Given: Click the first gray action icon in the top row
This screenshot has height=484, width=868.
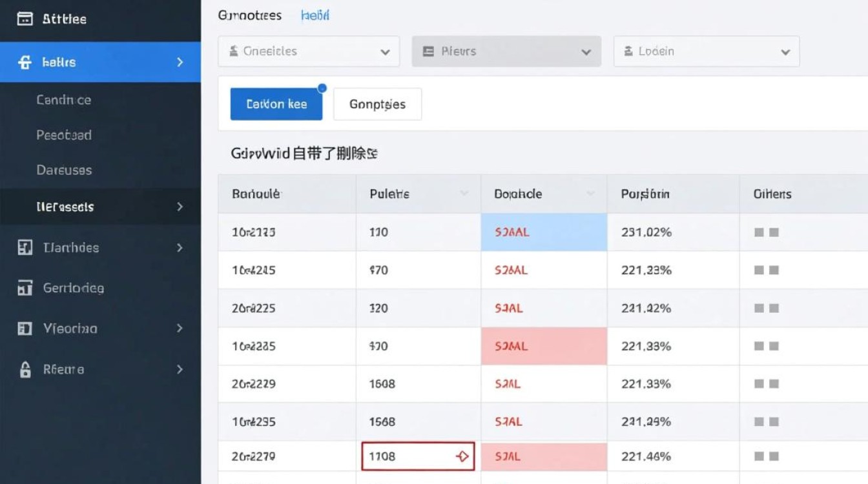Looking at the screenshot, I should (758, 232).
